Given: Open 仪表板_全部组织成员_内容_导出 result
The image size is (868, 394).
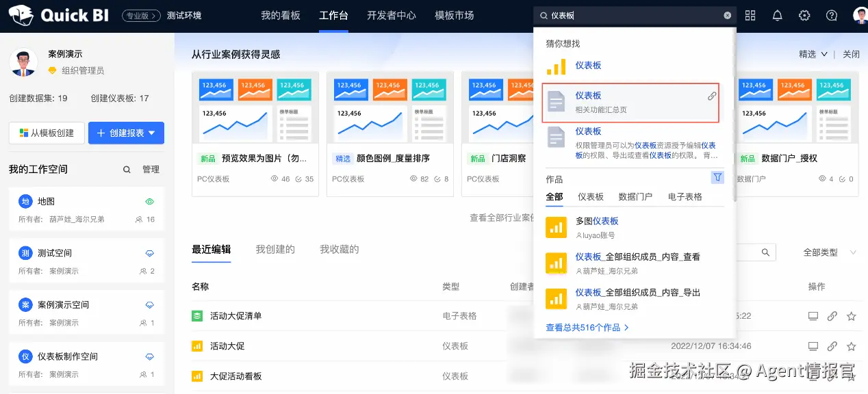Looking at the screenshot, I should tap(638, 292).
